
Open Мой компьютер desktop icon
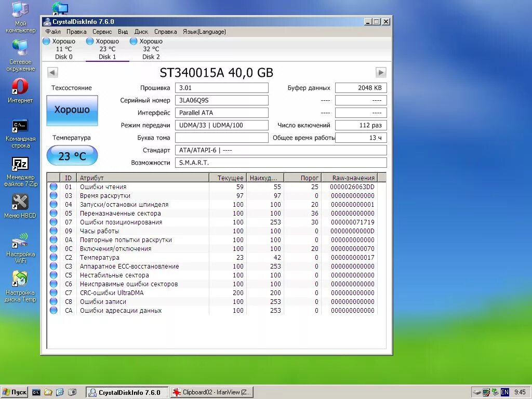pyautogui.click(x=20, y=18)
